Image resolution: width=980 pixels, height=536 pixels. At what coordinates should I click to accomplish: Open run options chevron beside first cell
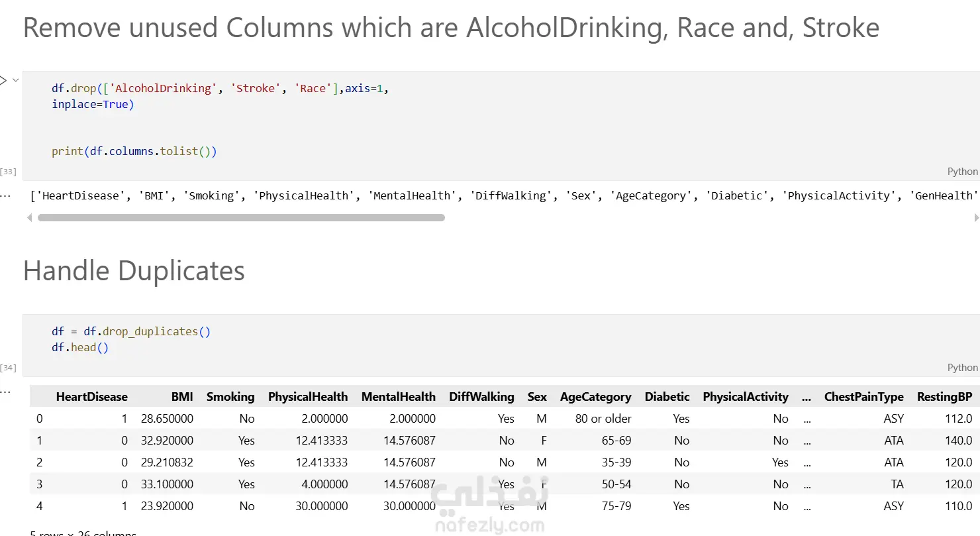pos(16,80)
